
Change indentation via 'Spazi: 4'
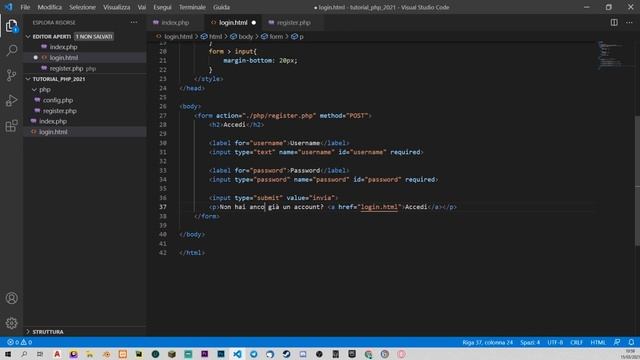pos(530,342)
